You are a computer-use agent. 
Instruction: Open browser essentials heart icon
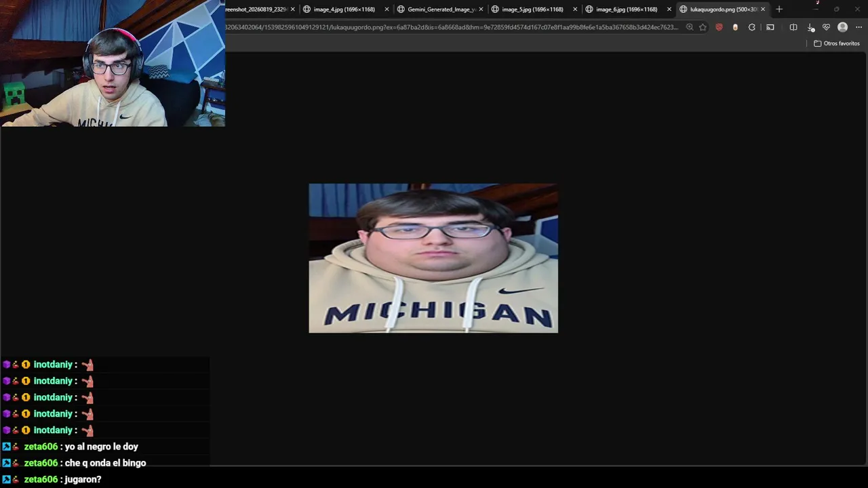click(826, 27)
